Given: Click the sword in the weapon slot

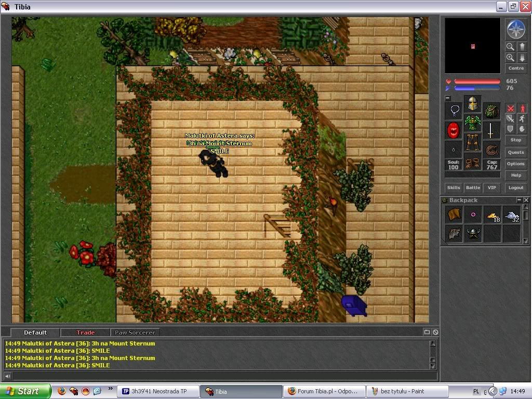Looking at the screenshot, I should [x=491, y=130].
